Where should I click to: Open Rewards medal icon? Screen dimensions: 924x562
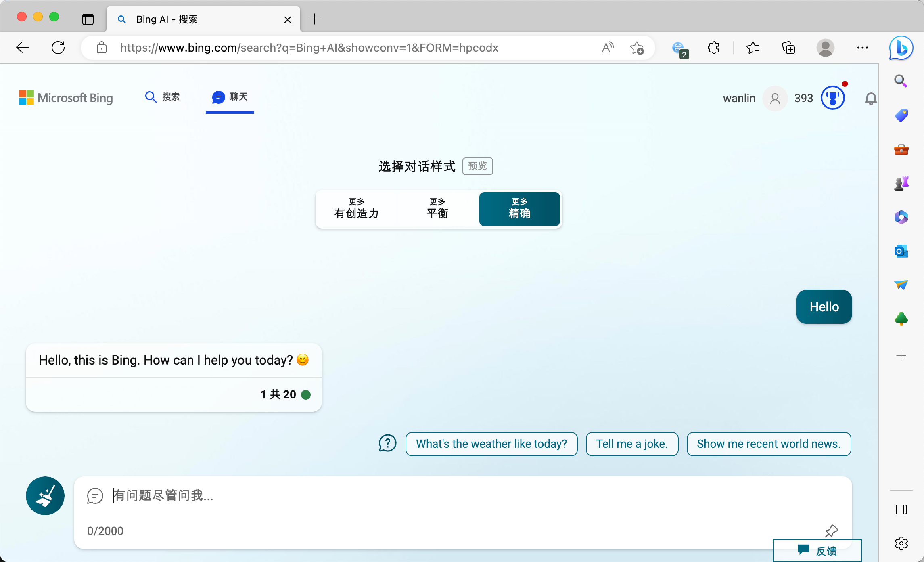(833, 98)
